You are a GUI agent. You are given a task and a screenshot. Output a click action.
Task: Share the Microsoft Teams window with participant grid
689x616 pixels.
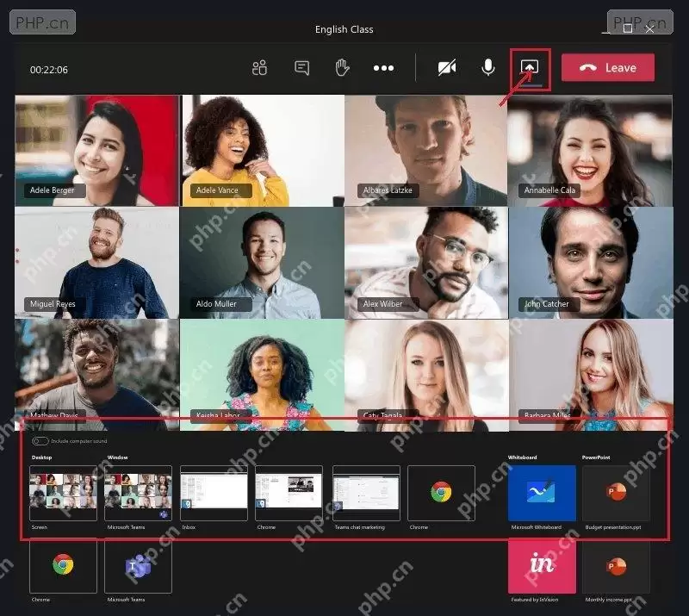[x=138, y=493]
